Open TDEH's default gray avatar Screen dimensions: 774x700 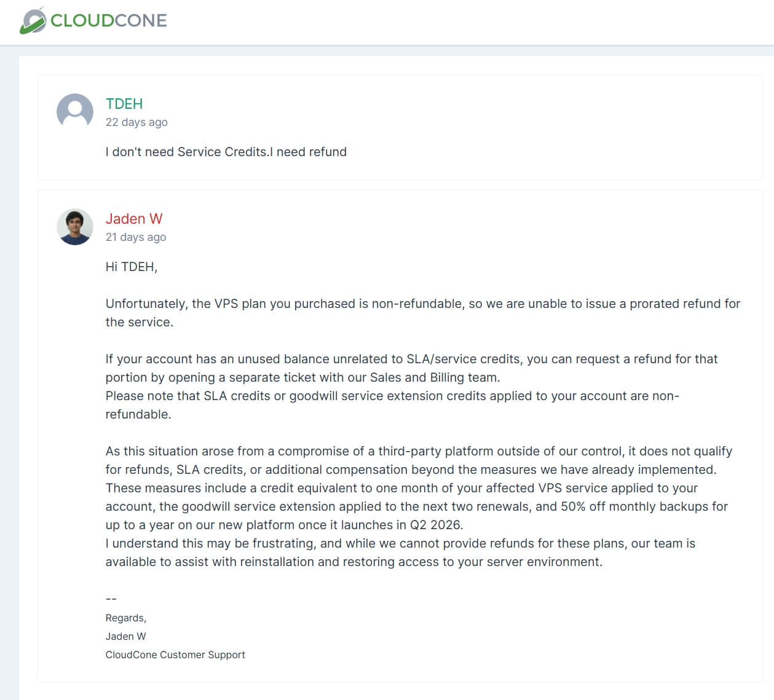[75, 112]
